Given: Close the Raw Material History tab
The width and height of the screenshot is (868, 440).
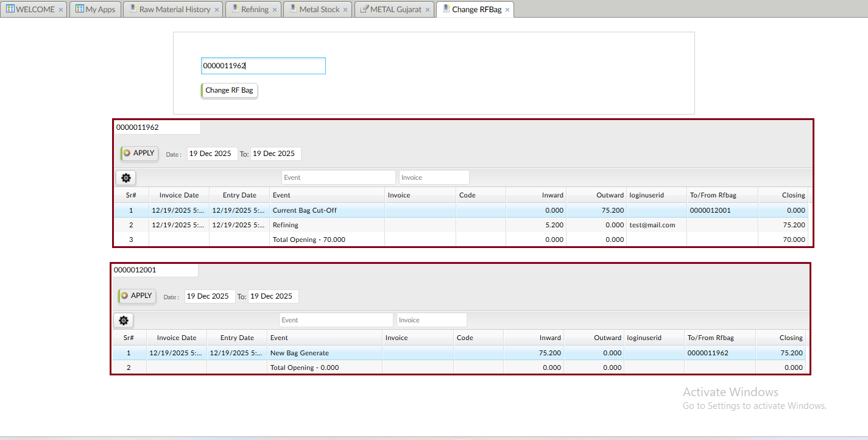Looking at the screenshot, I should pyautogui.click(x=217, y=10).
